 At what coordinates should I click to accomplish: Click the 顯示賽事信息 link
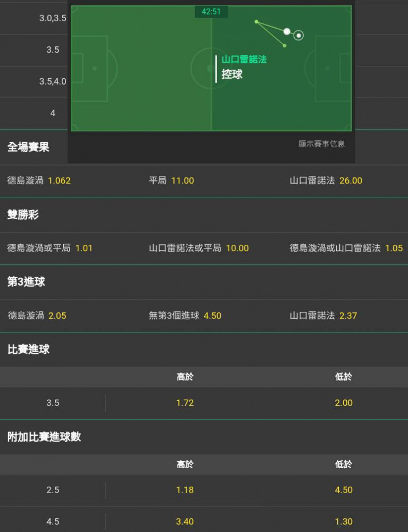[321, 144]
